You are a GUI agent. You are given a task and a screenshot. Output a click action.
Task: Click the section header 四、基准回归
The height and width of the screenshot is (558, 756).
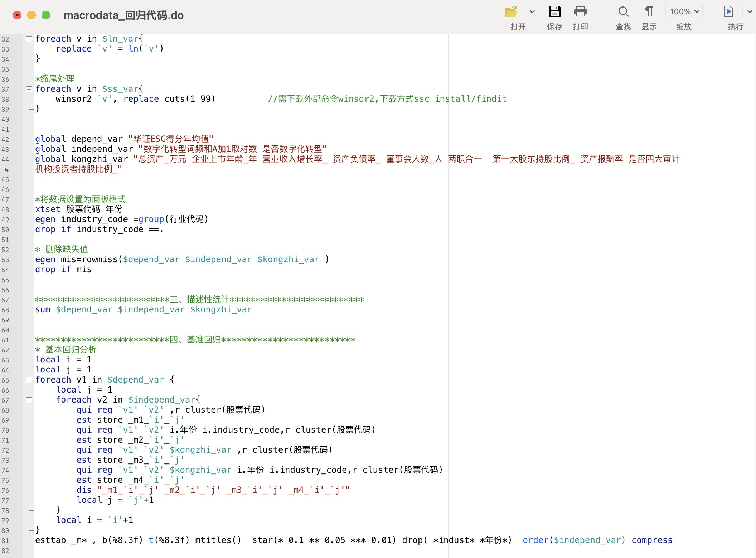(x=195, y=340)
